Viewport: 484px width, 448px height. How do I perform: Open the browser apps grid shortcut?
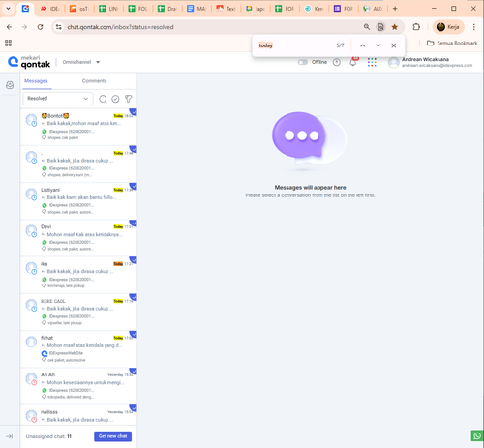[8, 43]
